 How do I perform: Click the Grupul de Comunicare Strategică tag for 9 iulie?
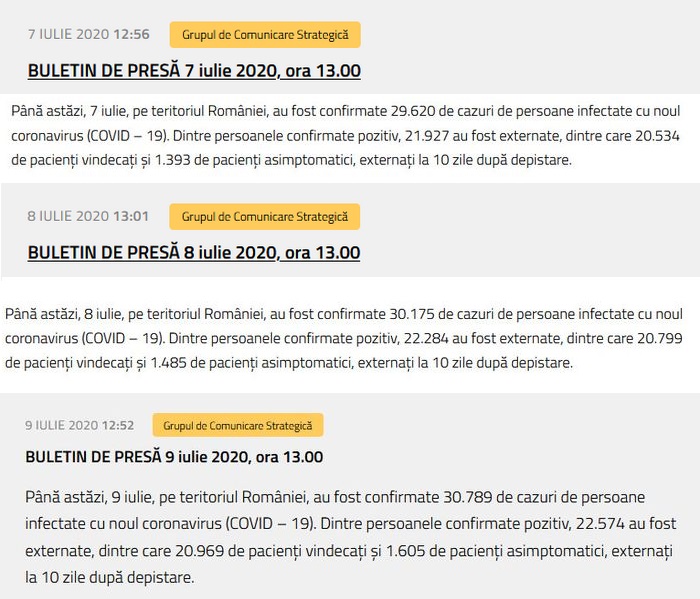point(238,425)
